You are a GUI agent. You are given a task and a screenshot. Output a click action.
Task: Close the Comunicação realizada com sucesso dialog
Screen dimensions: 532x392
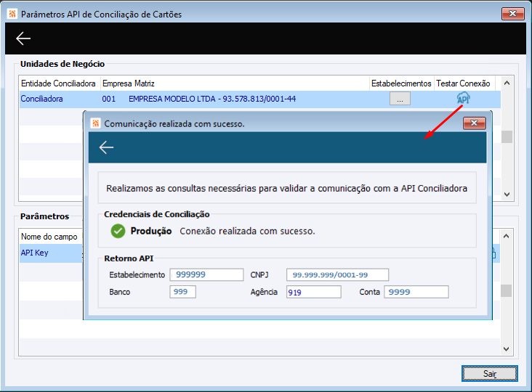point(475,123)
